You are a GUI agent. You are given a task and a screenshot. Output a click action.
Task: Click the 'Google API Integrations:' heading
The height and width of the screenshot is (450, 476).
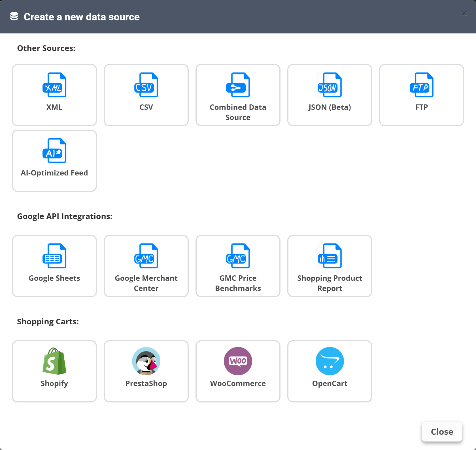click(65, 216)
